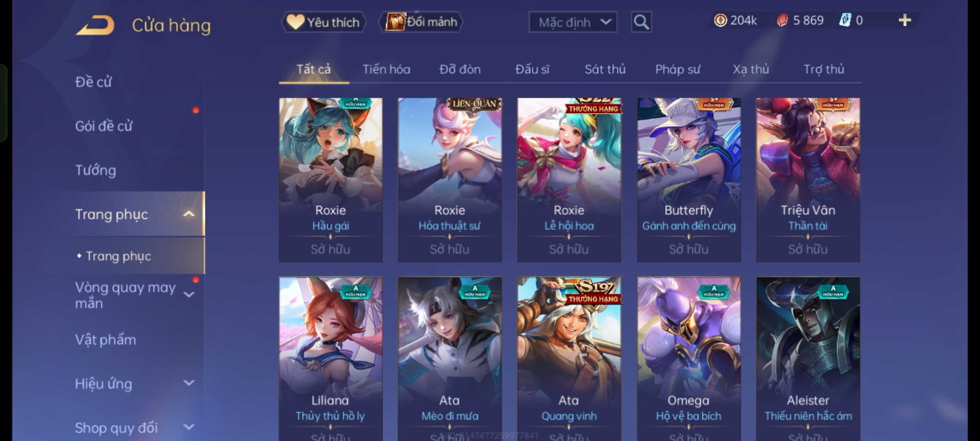Tap the red ruby gem icon
980x441 pixels.
(x=782, y=20)
